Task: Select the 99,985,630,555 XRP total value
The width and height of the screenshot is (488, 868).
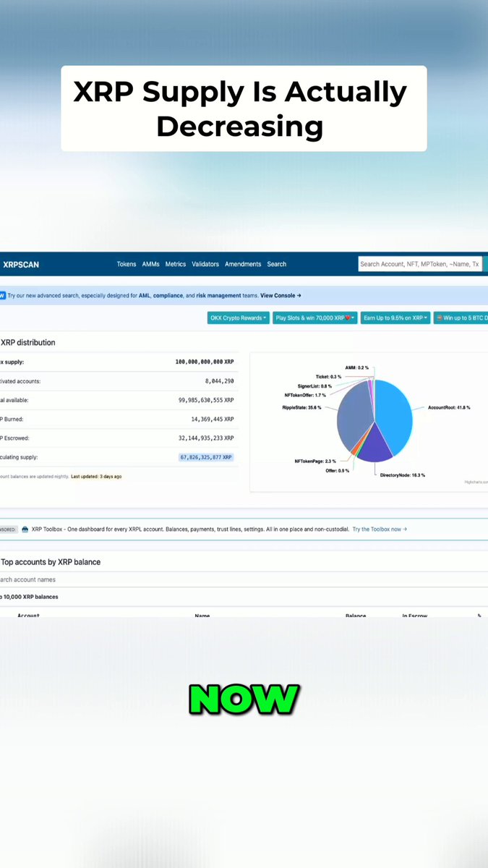Action: 207,400
